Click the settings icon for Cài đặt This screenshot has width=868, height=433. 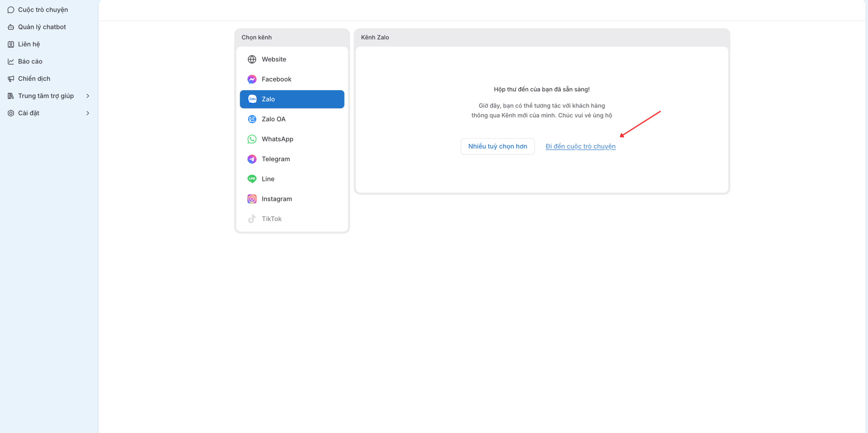(x=11, y=113)
